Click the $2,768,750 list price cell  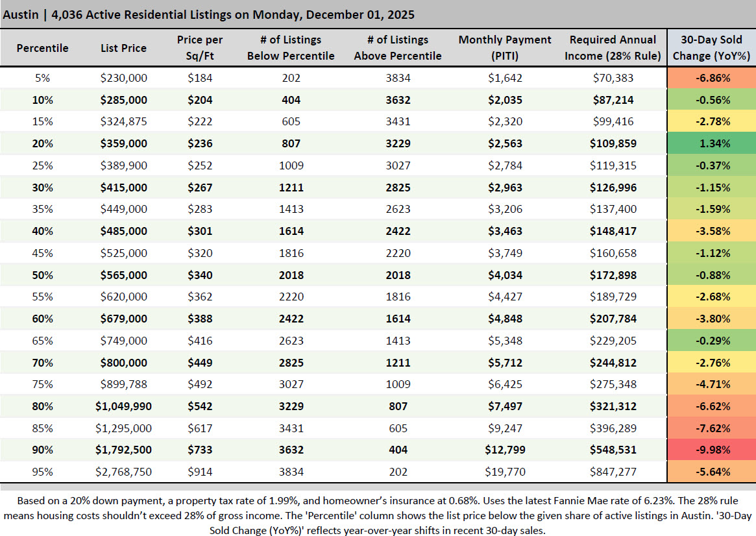123,472
